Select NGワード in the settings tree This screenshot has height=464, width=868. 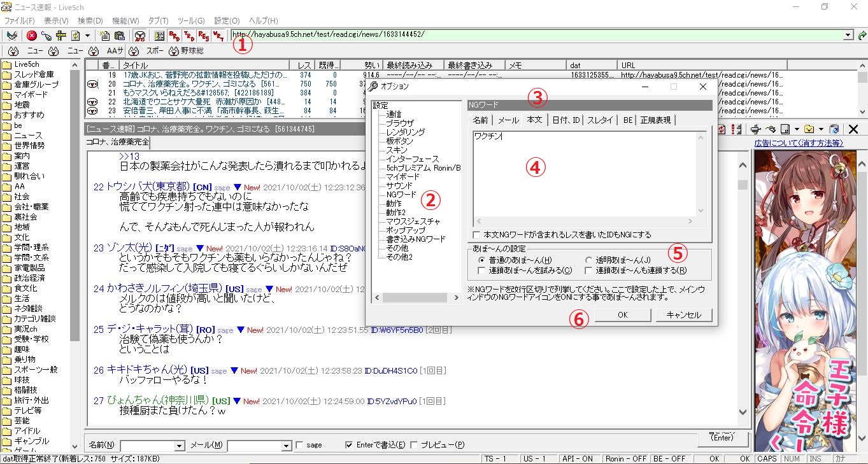[401, 194]
